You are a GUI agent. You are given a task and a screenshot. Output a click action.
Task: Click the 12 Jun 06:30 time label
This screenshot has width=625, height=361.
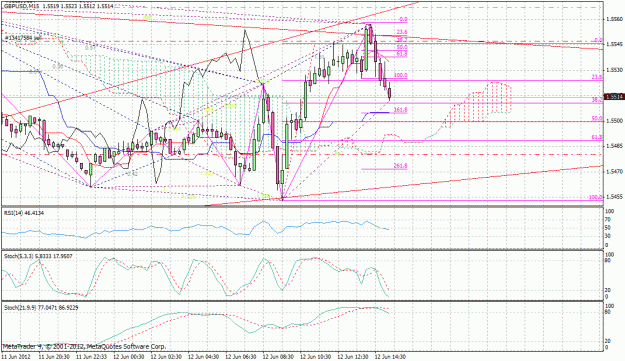click(241, 357)
